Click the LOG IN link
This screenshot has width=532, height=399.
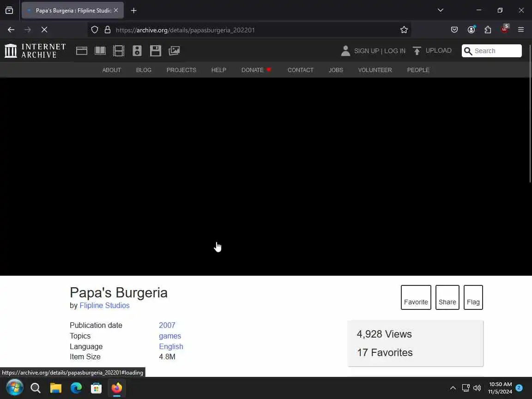(x=394, y=51)
